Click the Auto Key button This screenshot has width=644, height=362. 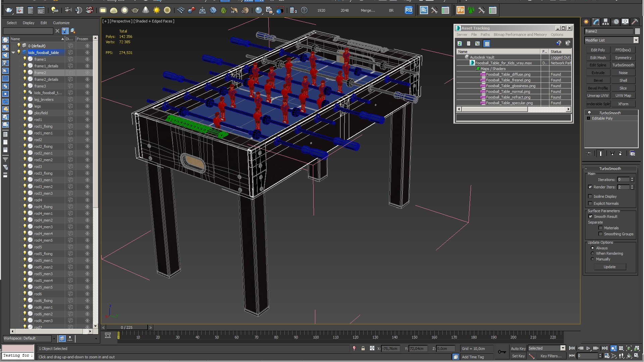[518, 349]
